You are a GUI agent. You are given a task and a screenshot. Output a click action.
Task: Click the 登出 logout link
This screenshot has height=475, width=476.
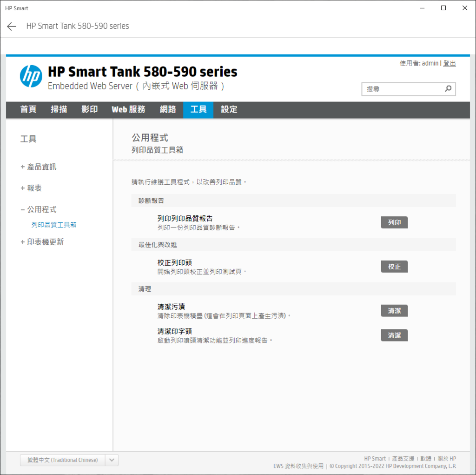[450, 63]
